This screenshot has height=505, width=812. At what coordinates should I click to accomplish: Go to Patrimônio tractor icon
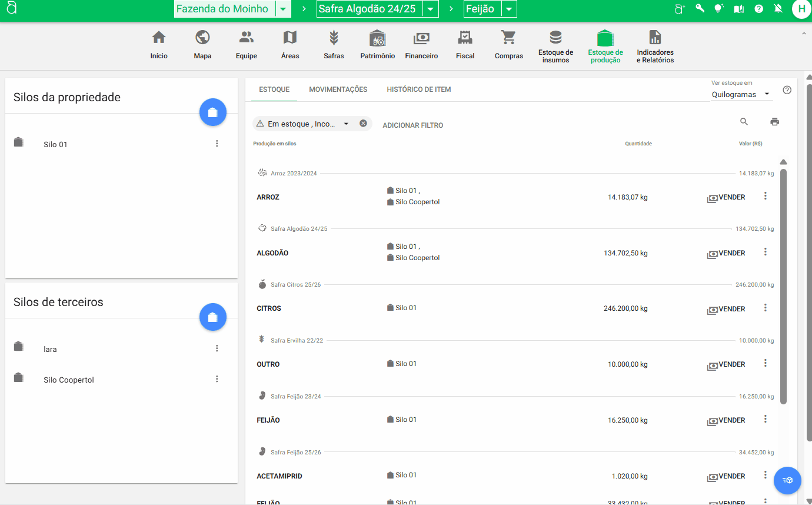(x=377, y=38)
